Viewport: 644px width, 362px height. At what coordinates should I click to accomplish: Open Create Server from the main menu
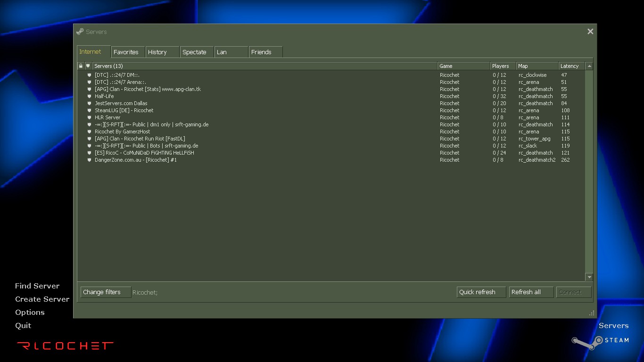pyautogui.click(x=42, y=299)
